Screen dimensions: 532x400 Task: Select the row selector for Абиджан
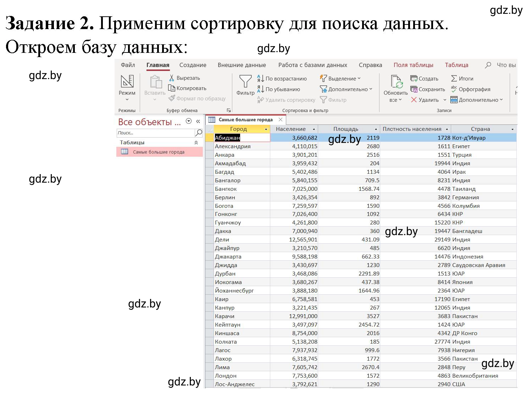click(210, 138)
